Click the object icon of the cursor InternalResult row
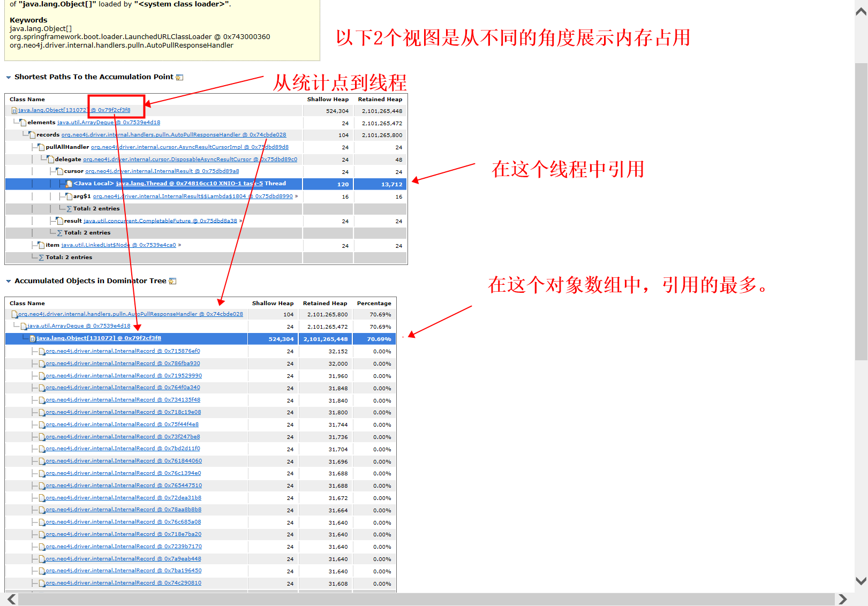Screen dimensions: 868x606 point(59,171)
